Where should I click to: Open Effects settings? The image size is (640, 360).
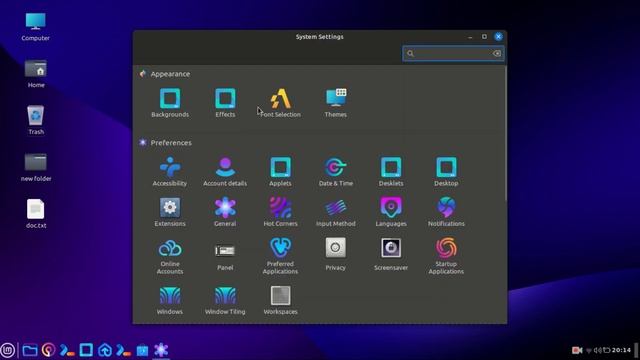point(225,103)
